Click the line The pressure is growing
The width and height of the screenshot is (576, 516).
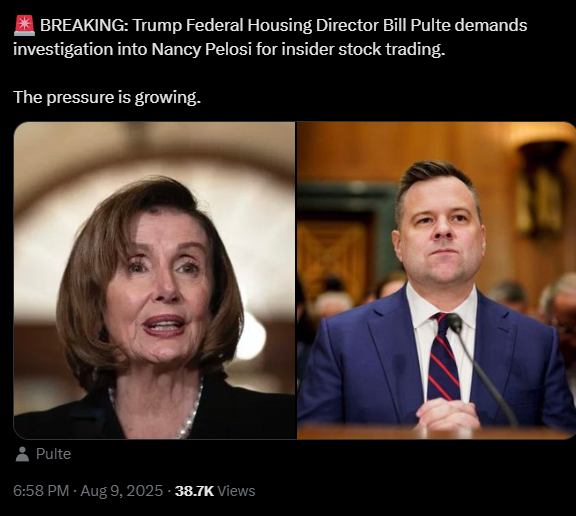(x=107, y=97)
